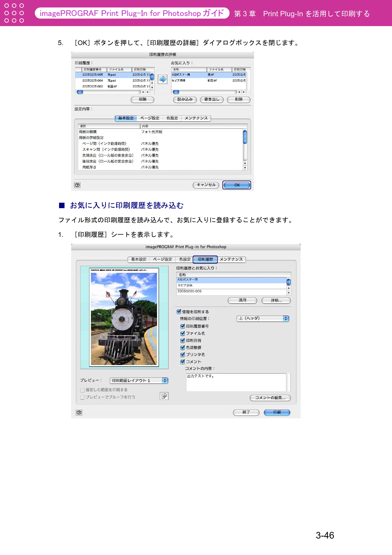This screenshot has width=392, height=555.
Task: Select the メンテナンス tab in the details dialog
Action: 196,118
